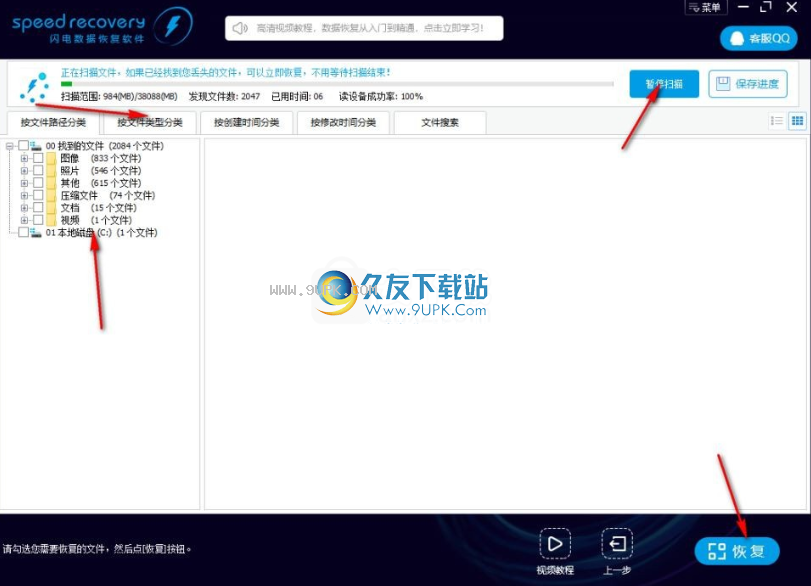Click the 读设备成功率: 100% text

click(381, 97)
